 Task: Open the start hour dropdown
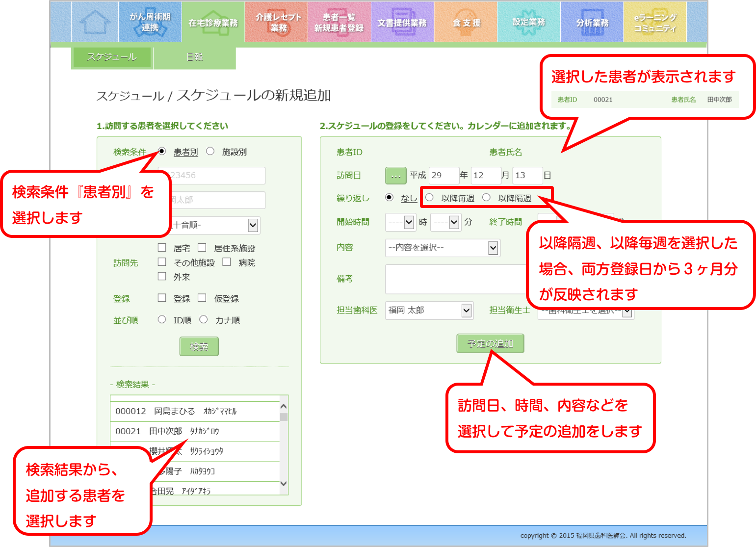[400, 222]
